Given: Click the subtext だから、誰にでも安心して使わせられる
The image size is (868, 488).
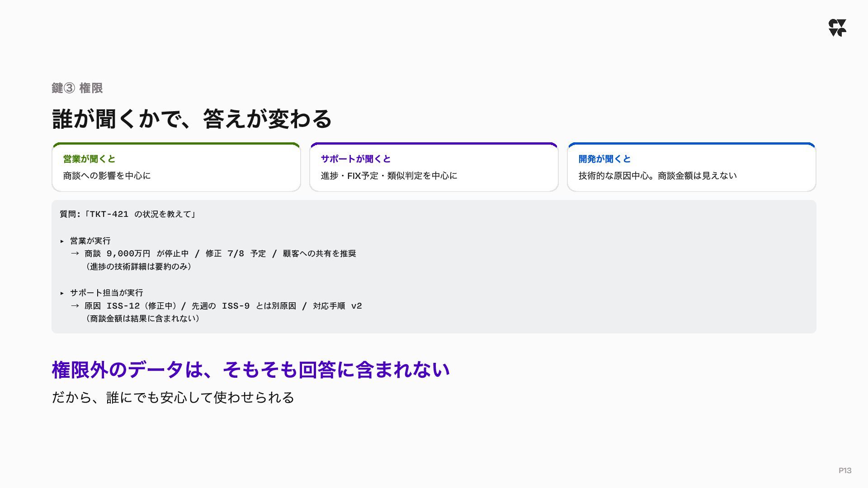Looking at the screenshot, I should [173, 398].
